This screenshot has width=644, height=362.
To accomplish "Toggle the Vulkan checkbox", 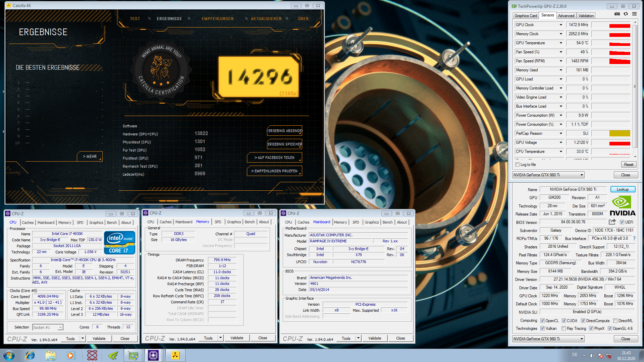I will pyautogui.click(x=542, y=328).
